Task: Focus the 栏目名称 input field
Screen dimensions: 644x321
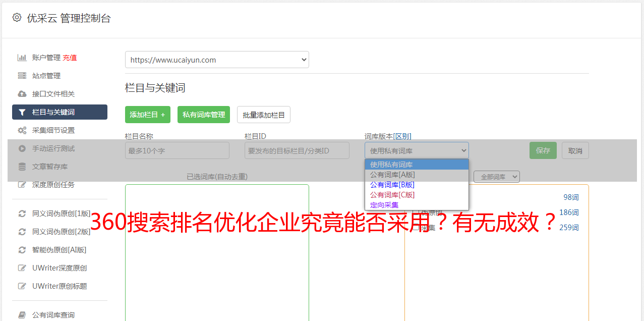Action: click(177, 150)
